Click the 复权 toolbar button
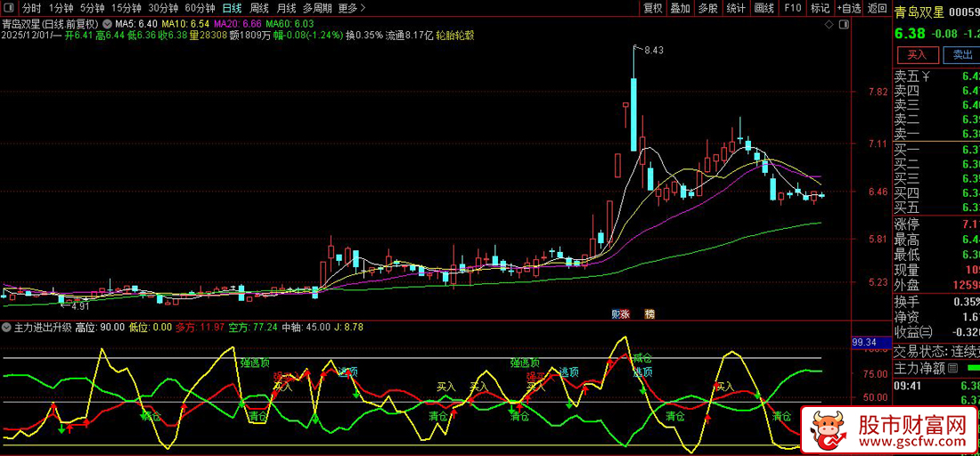The image size is (980, 456). tap(653, 8)
